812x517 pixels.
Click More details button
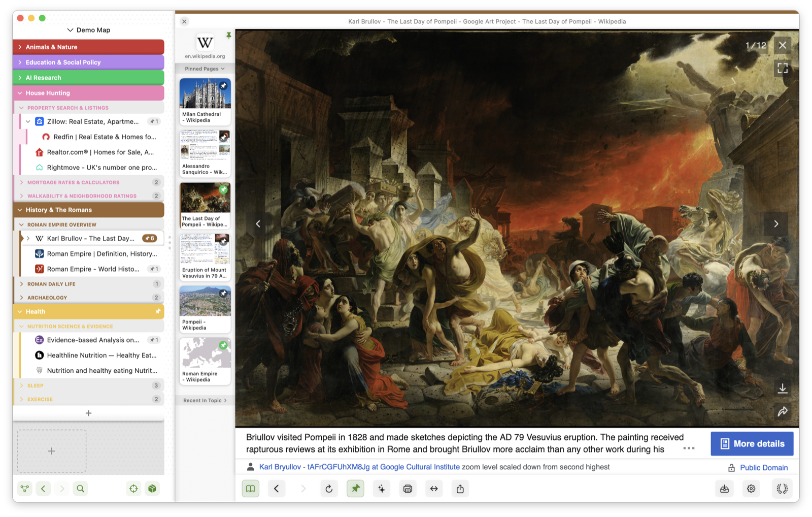point(752,444)
